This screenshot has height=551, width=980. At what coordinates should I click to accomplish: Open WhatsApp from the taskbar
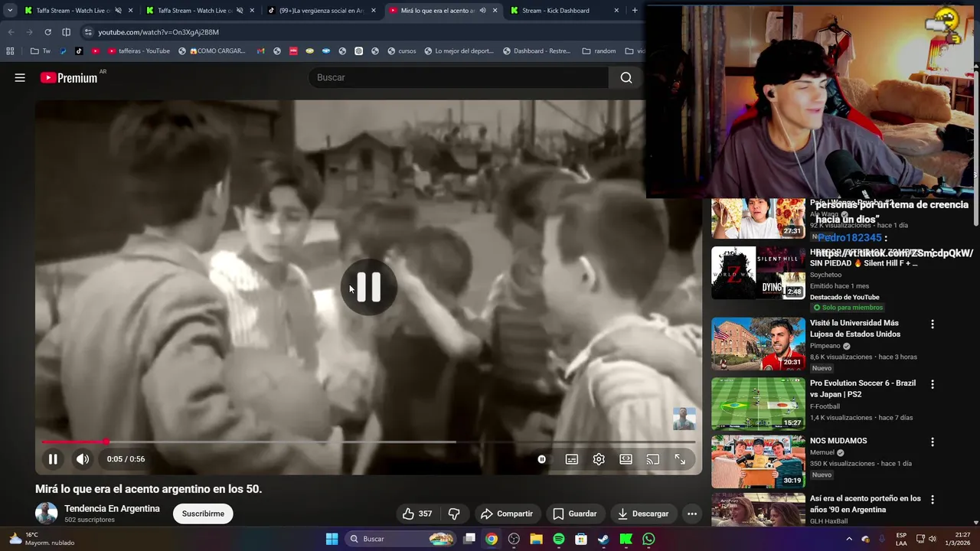pos(648,539)
